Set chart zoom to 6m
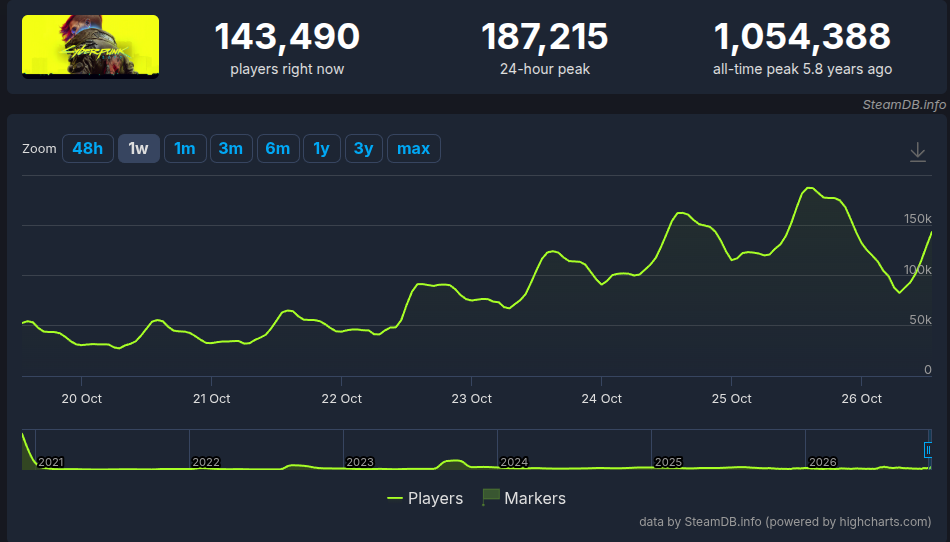 [278, 148]
